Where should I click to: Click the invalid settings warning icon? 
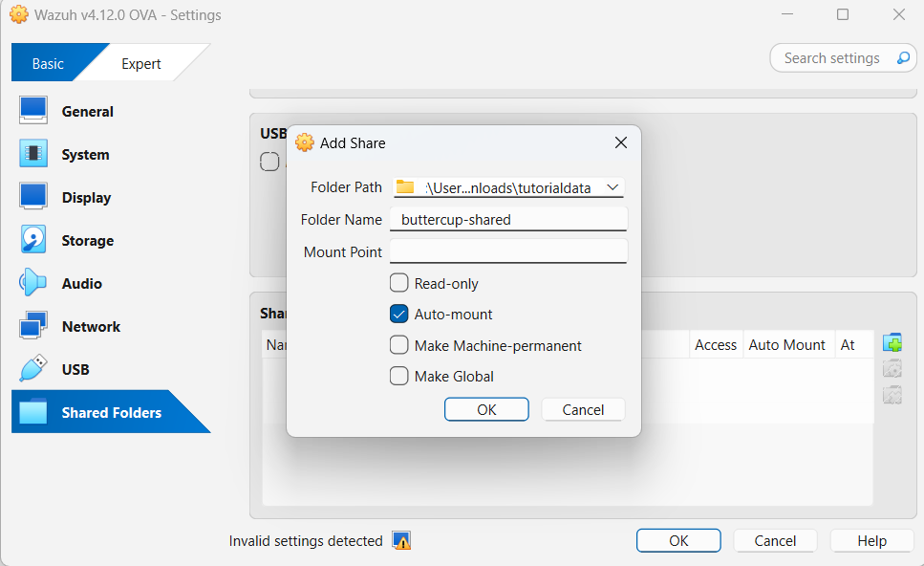point(402,541)
